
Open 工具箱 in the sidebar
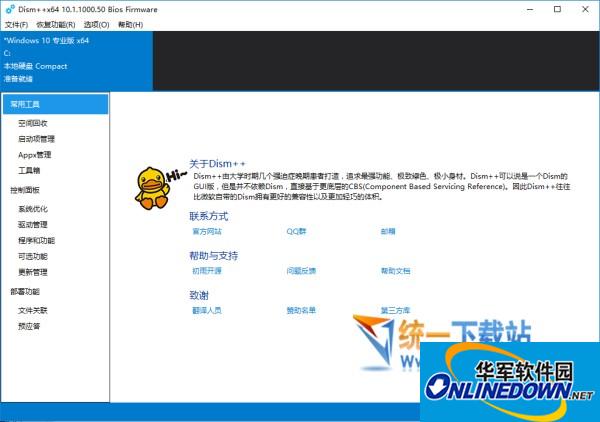coord(29,170)
